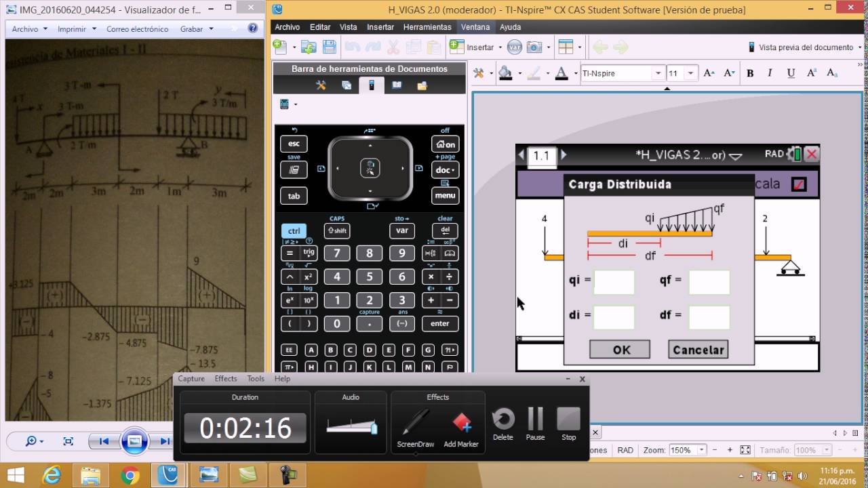868x488 pixels.
Task: Open the Herramientas menu
Action: click(427, 27)
